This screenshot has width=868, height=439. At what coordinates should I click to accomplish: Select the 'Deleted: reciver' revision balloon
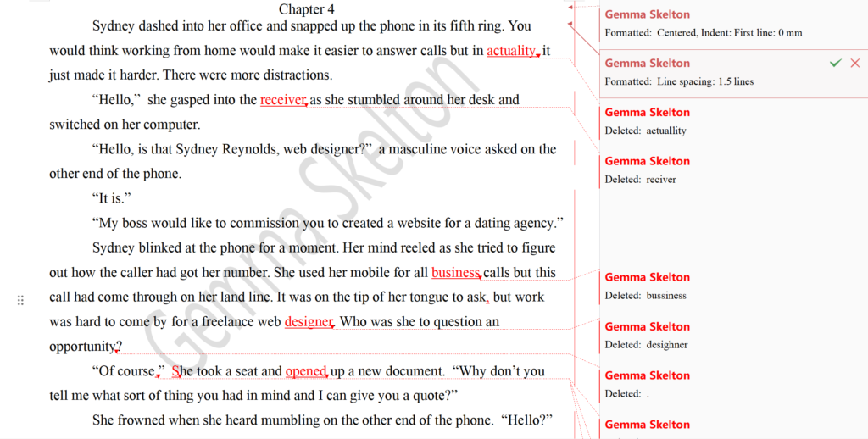coord(733,170)
